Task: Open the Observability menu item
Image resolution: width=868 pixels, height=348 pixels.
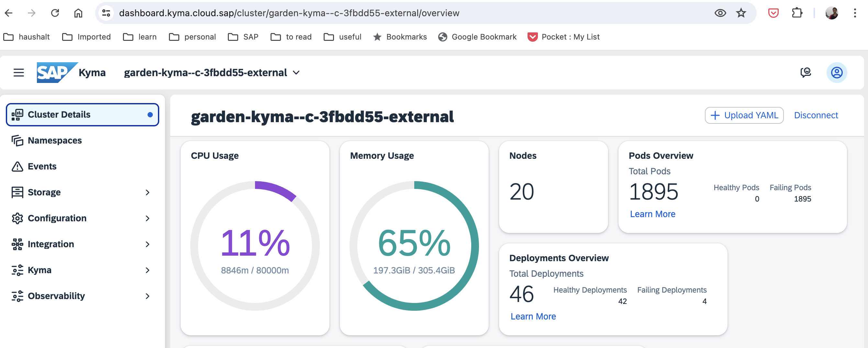Action: [x=82, y=296]
